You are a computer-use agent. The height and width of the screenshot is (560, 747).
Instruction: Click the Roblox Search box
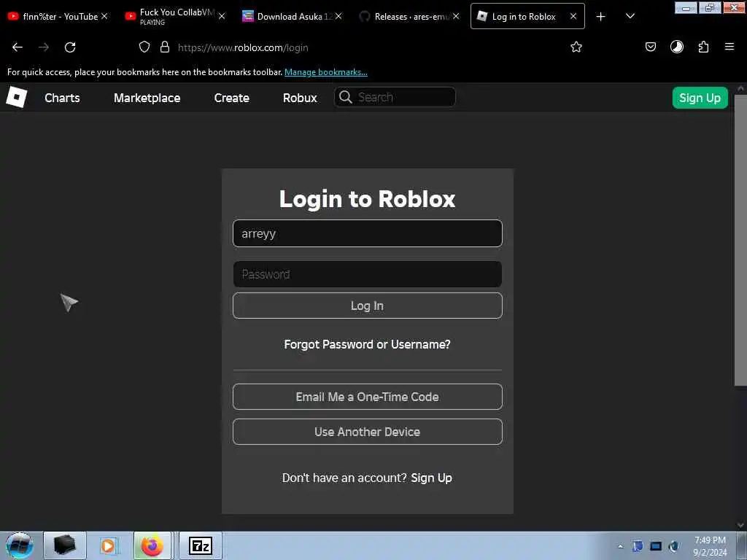(x=395, y=97)
